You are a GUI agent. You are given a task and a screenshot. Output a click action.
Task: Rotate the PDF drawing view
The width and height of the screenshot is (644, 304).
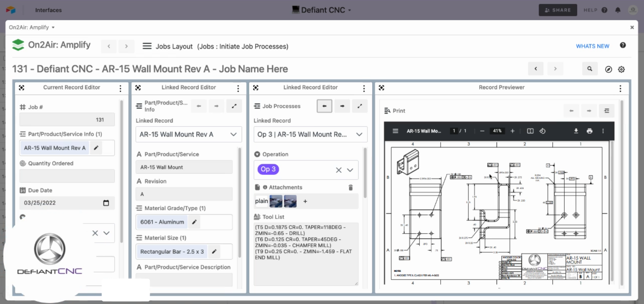[x=543, y=131]
